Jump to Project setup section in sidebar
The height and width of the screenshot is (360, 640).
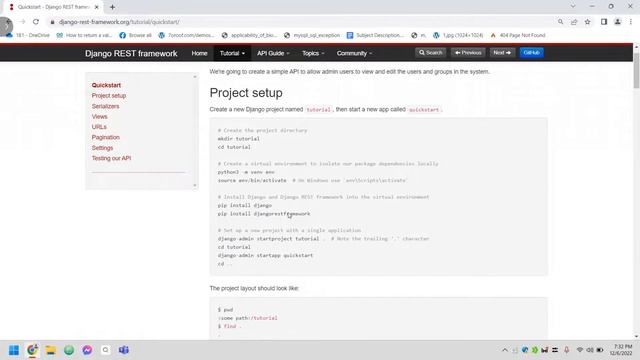(x=109, y=96)
